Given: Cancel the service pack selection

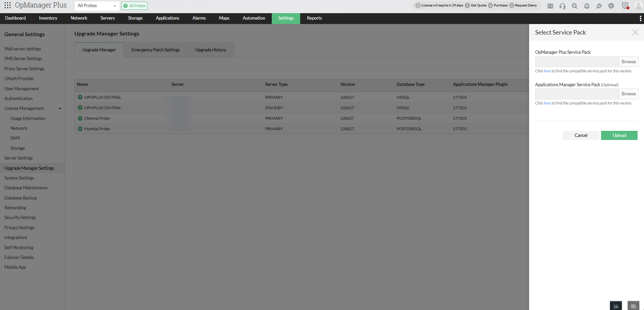Looking at the screenshot, I should [581, 135].
